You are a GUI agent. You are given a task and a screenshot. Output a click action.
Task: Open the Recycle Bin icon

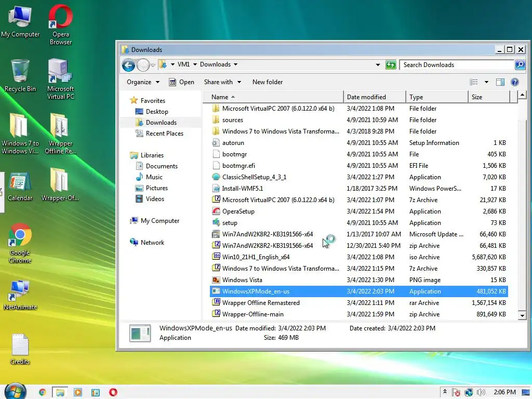[x=20, y=75]
